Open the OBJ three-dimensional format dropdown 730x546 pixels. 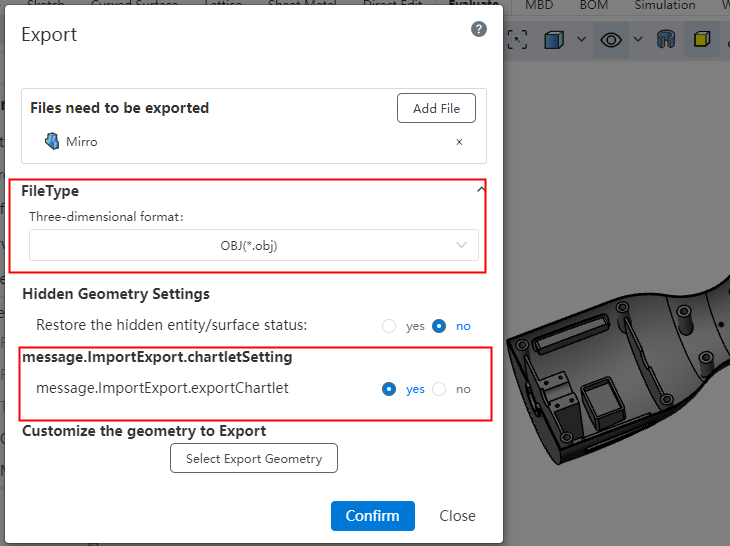(x=253, y=245)
